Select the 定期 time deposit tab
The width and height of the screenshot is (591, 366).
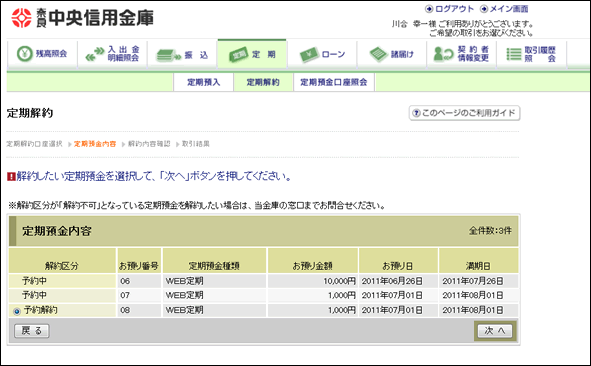tap(252, 54)
